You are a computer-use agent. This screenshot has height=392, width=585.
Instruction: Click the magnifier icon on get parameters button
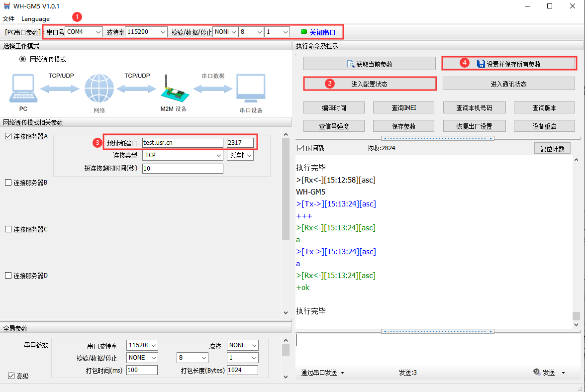coord(350,64)
